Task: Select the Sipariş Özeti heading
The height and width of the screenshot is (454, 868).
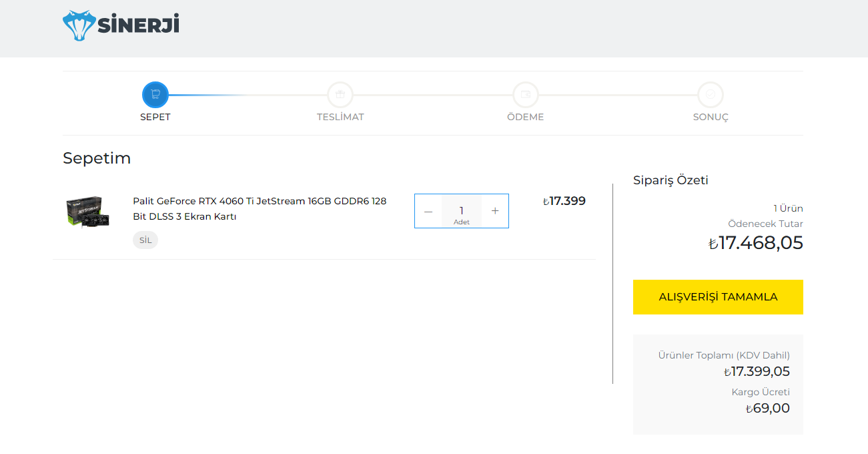Action: coord(671,180)
